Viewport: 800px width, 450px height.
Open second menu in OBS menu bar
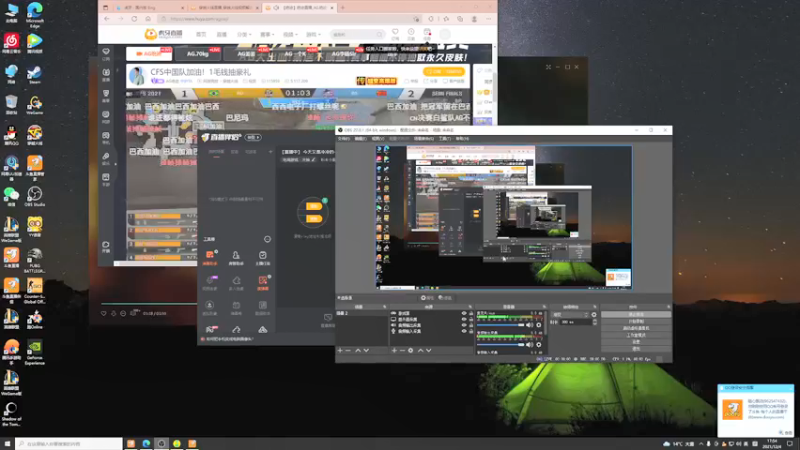[360, 139]
